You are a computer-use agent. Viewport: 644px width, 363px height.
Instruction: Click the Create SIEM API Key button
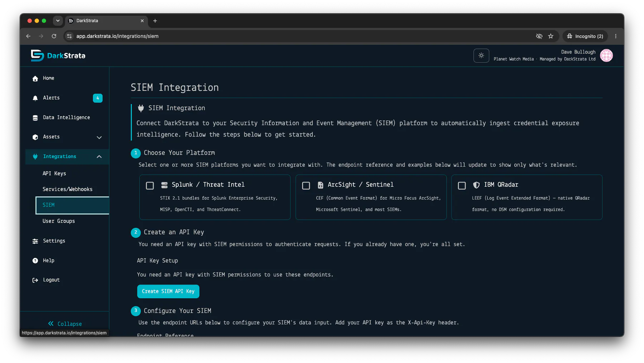[x=168, y=291]
